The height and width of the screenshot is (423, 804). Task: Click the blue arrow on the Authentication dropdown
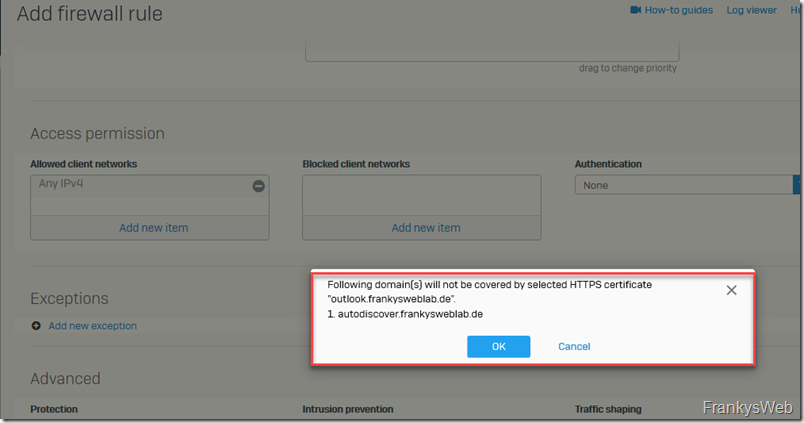tap(797, 185)
